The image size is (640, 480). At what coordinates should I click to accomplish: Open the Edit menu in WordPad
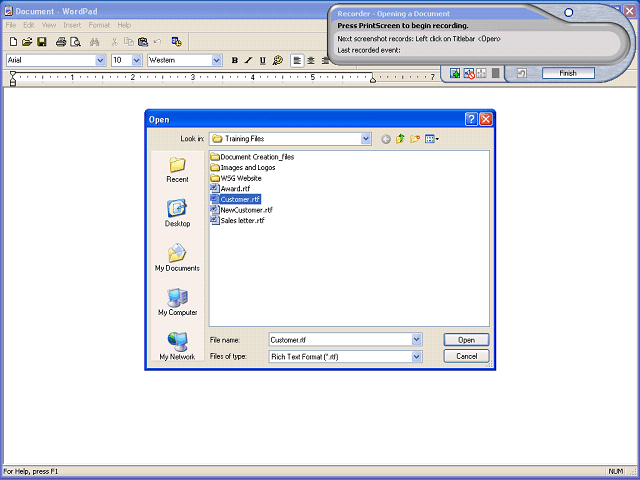pyautogui.click(x=29, y=25)
